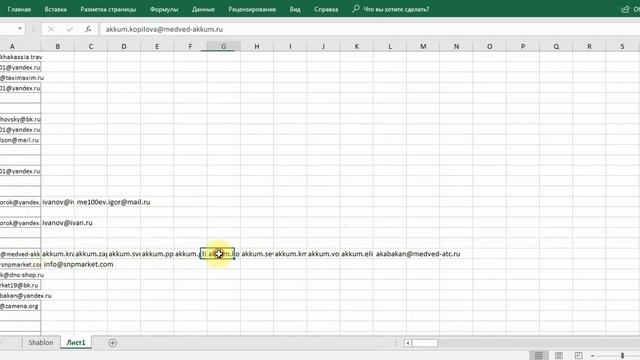
Task: Switch to Normal view in the status bar
Action: pyautogui.click(x=539, y=356)
